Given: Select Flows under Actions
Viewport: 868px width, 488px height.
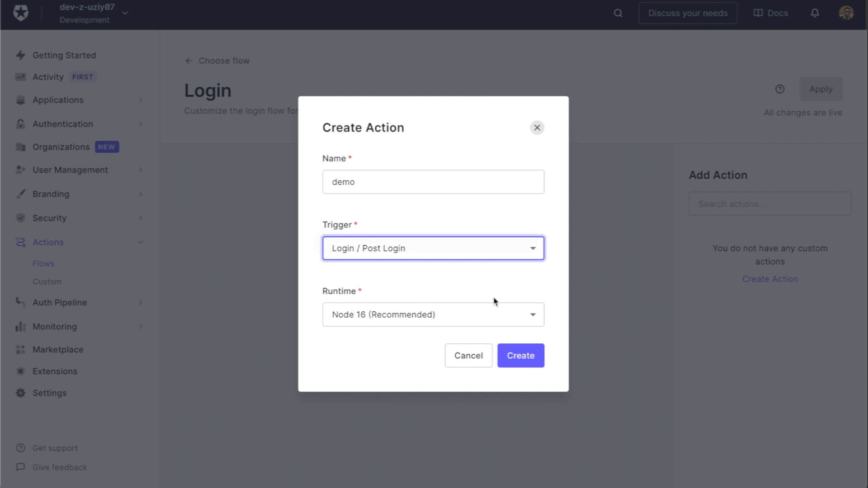Looking at the screenshot, I should click(x=43, y=263).
